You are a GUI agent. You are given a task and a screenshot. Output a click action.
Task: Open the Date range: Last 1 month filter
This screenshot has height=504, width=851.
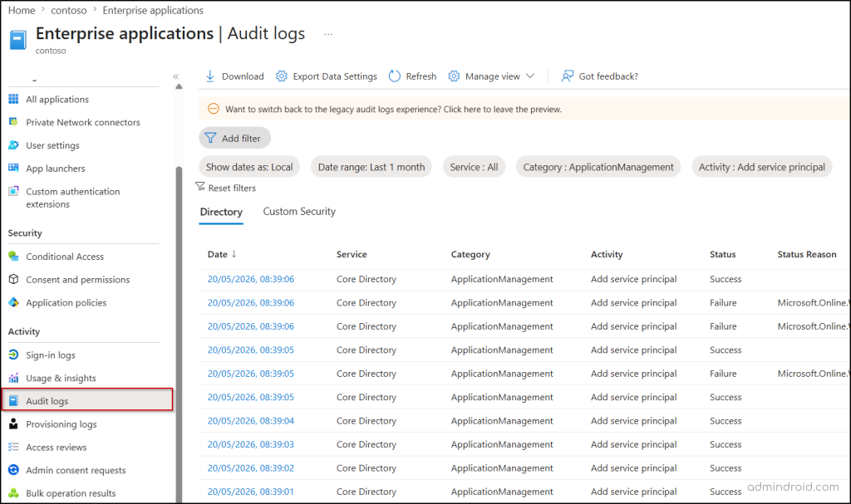[371, 167]
